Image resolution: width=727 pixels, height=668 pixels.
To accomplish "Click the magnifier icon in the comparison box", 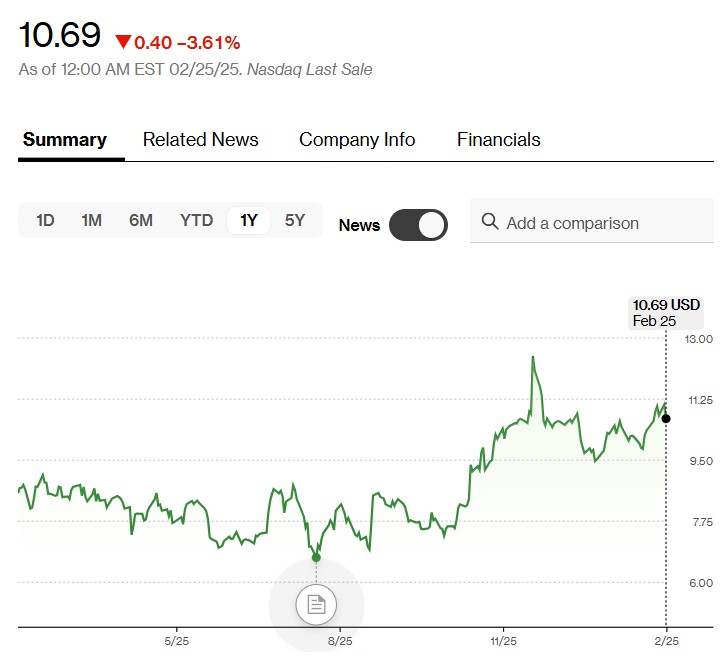I will 490,222.
